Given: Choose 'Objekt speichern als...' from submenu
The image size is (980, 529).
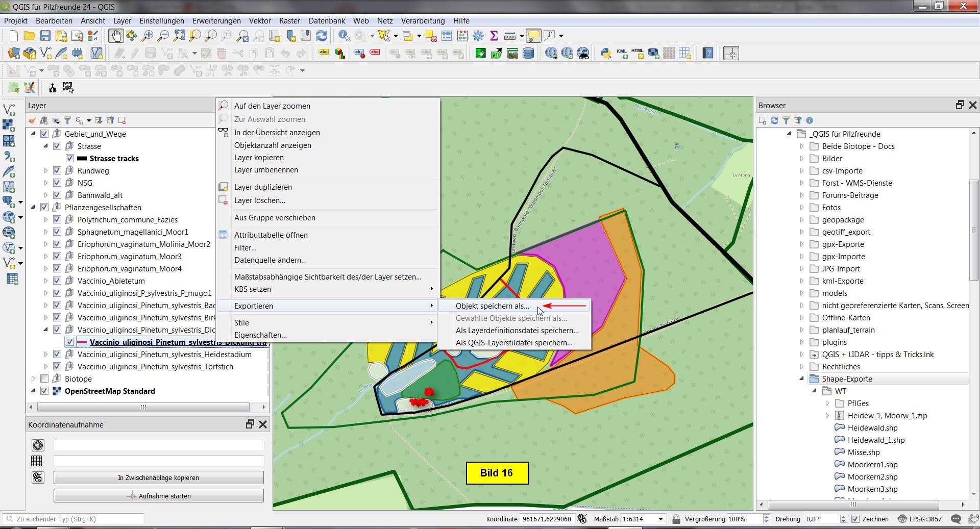Looking at the screenshot, I should click(492, 306).
